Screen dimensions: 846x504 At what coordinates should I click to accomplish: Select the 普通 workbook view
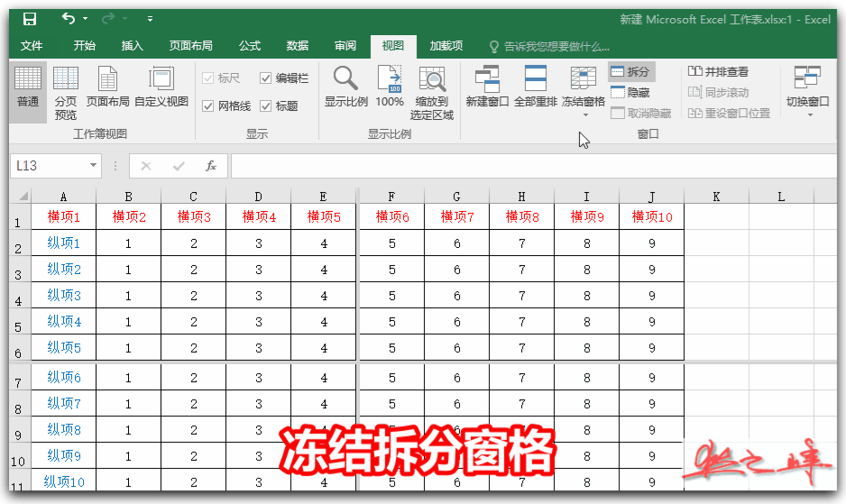pos(28,92)
